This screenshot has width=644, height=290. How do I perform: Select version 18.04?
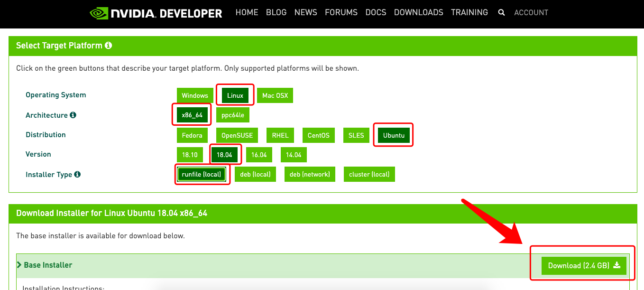click(224, 155)
